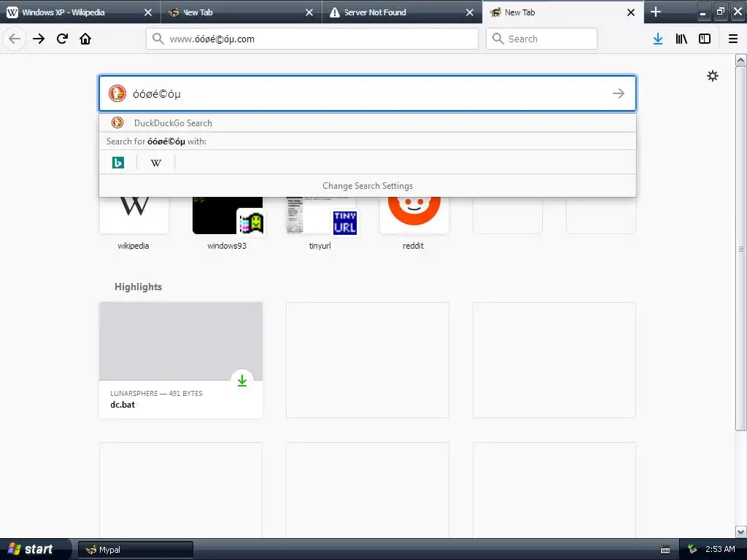This screenshot has width=747, height=560.
Task: Go back with the back arrow button
Action: 15,39
